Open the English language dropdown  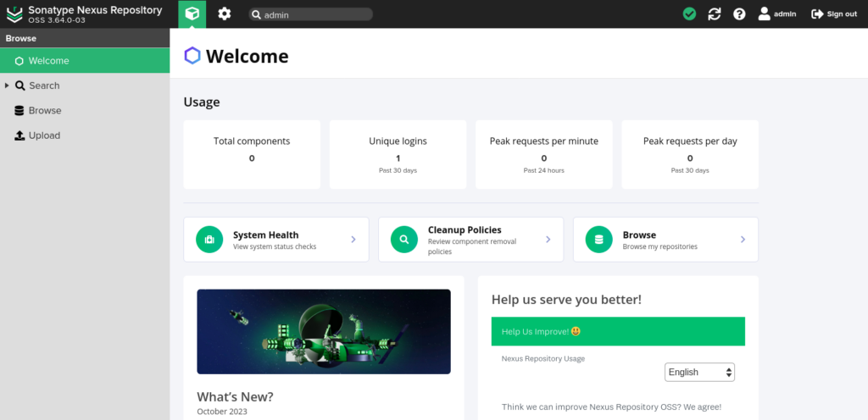pos(699,372)
